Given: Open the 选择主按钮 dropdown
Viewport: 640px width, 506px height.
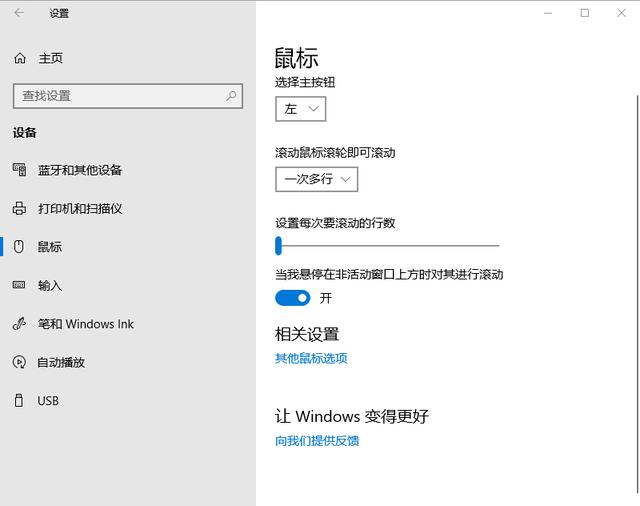Looking at the screenshot, I should click(x=300, y=109).
